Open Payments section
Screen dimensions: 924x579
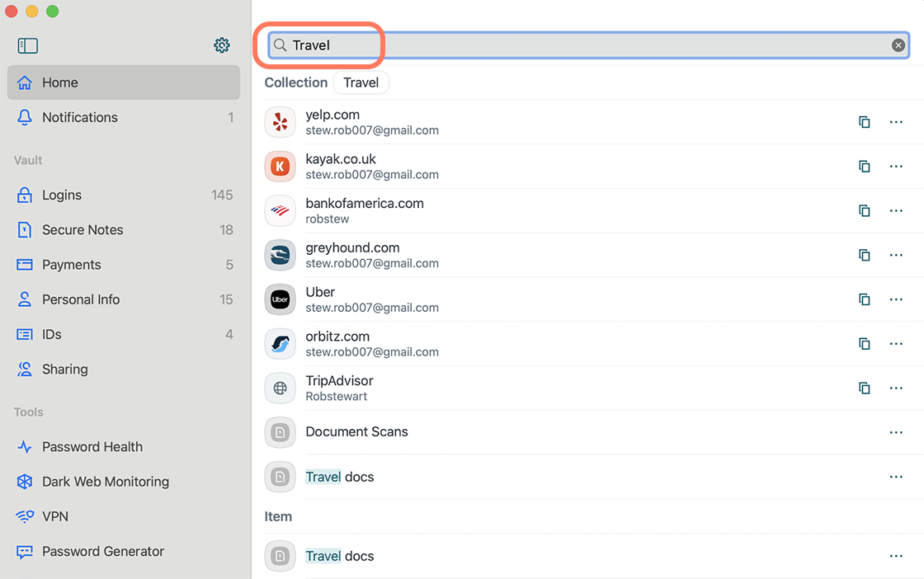point(124,265)
